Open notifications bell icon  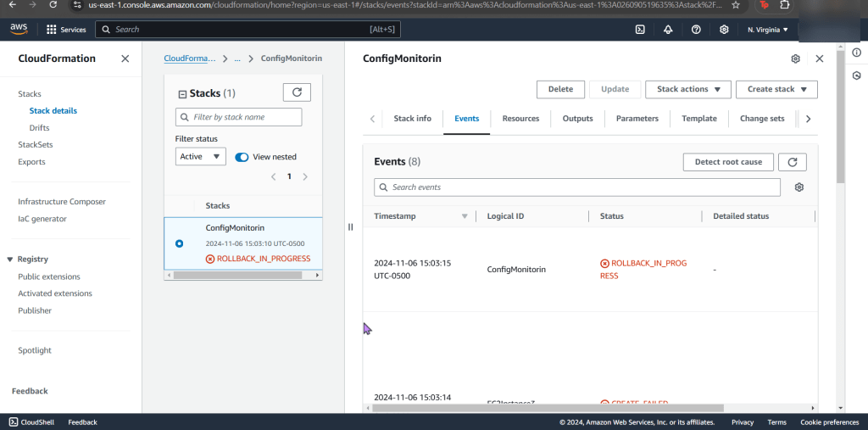(x=668, y=30)
